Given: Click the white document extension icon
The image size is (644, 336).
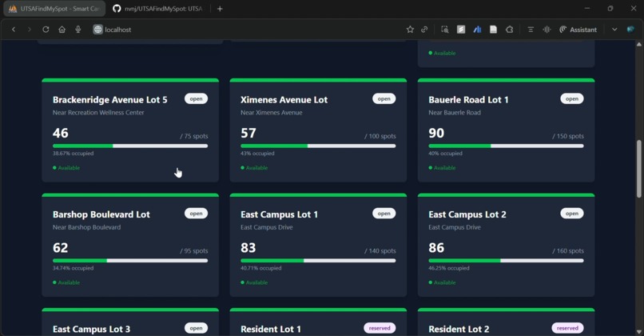Looking at the screenshot, I should 493,30.
